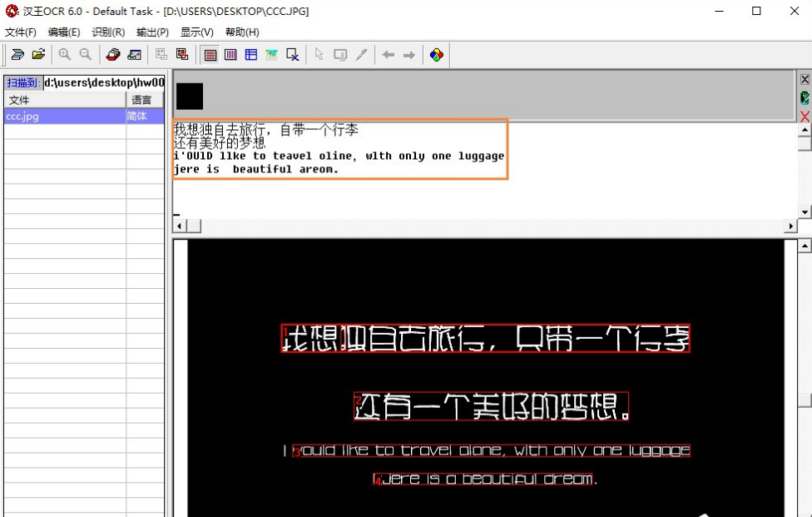Click image region 3 English travel line
This screenshot has width=812, height=517.
pyautogui.click(x=491, y=450)
